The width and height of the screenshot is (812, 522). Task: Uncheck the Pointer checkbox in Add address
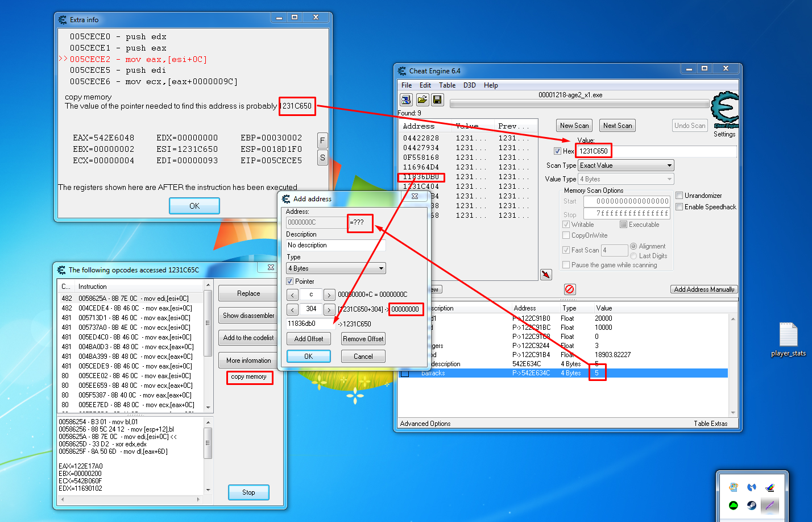(290, 281)
